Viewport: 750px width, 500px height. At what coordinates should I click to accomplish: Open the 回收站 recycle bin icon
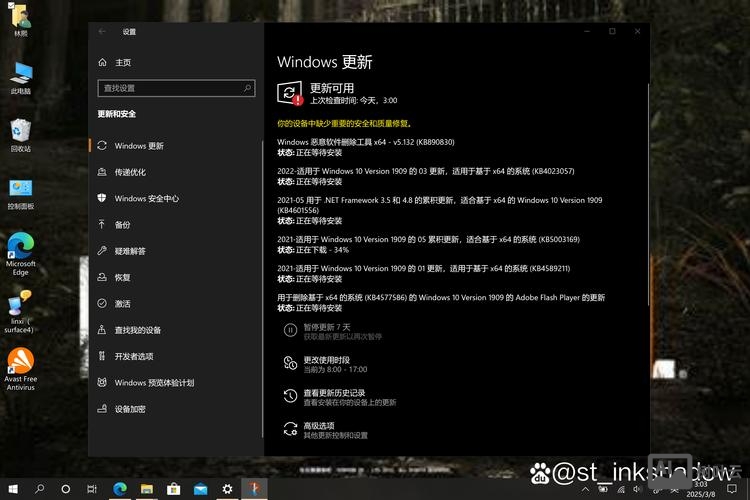pos(21,135)
